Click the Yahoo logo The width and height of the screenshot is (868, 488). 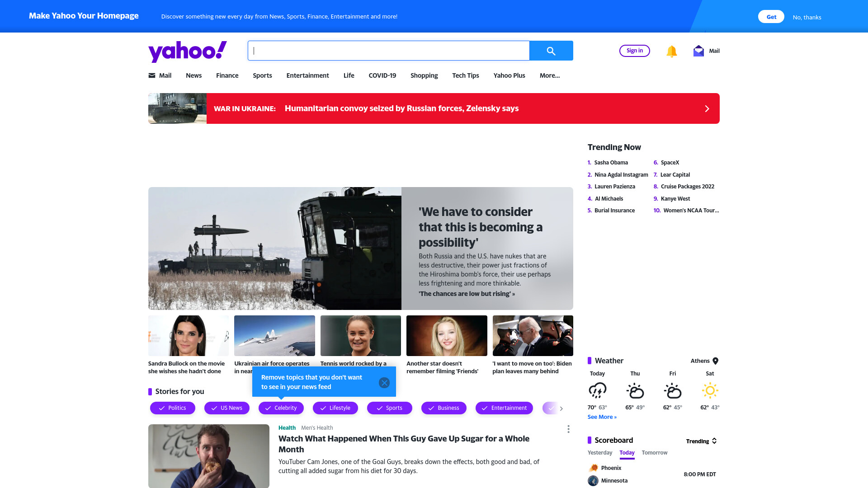click(188, 51)
